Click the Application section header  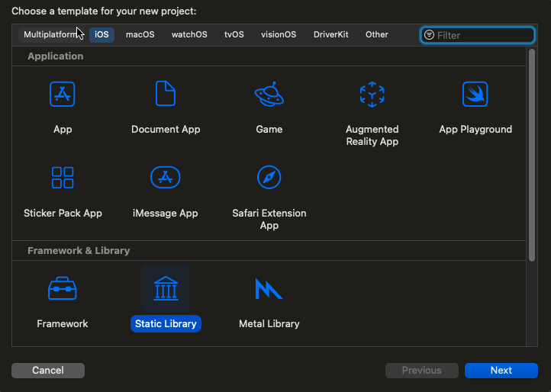(56, 56)
